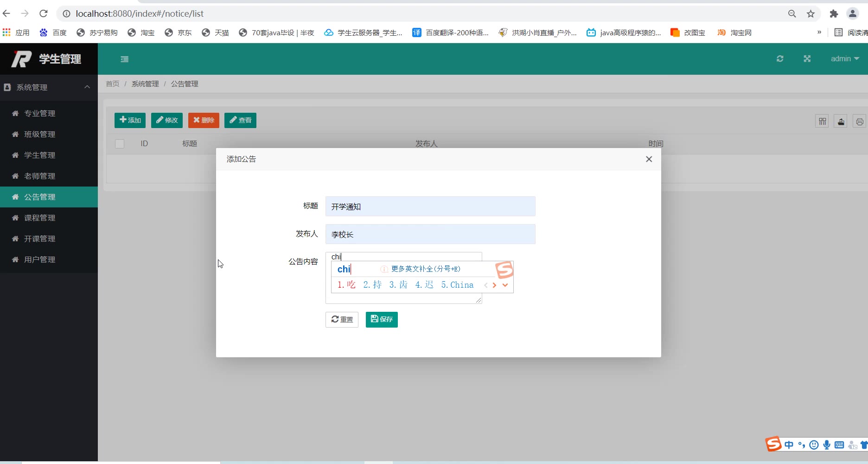Click the 查看 button
Viewport: 868px width, 464px height.
pyautogui.click(x=240, y=120)
